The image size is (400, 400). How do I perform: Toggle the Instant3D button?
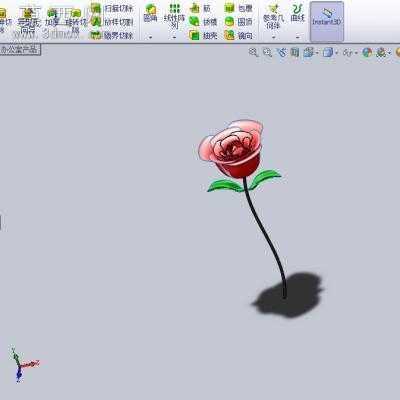tap(327, 21)
